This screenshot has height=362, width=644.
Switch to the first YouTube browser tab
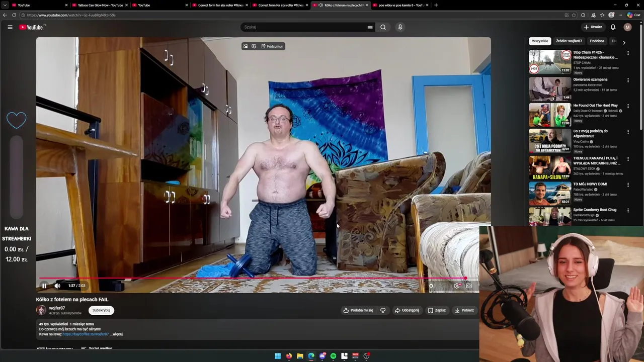[39, 5]
